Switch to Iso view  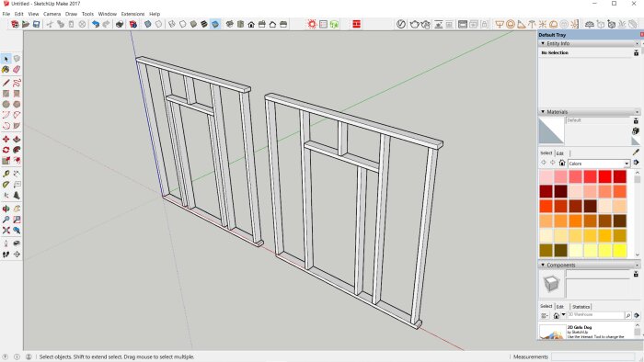tap(229, 24)
